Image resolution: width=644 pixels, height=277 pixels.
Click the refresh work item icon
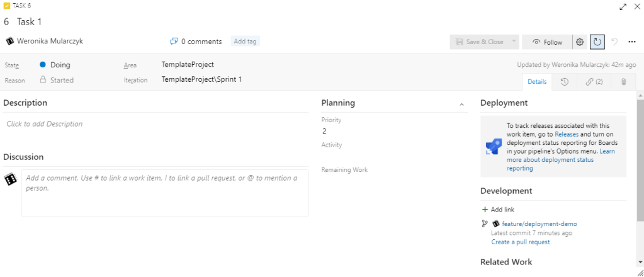tap(597, 42)
